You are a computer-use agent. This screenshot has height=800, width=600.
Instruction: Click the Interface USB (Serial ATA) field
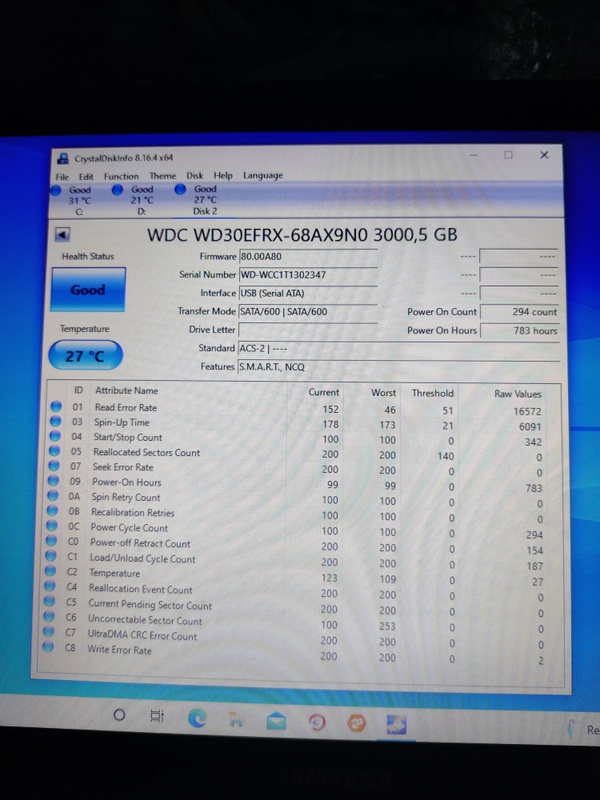pos(308,293)
